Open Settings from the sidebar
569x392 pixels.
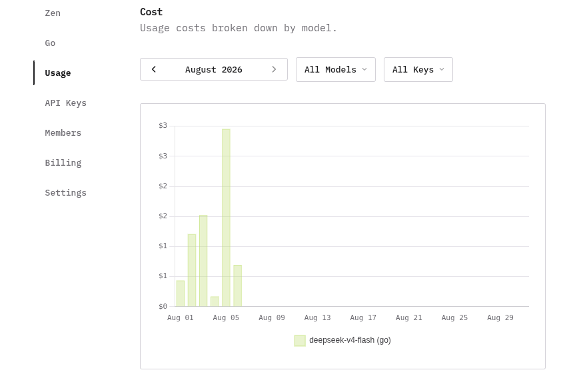[66, 192]
